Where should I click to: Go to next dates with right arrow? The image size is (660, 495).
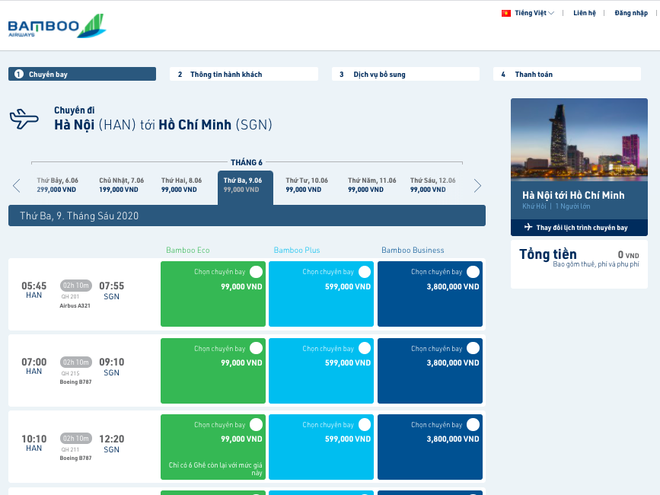tap(477, 185)
